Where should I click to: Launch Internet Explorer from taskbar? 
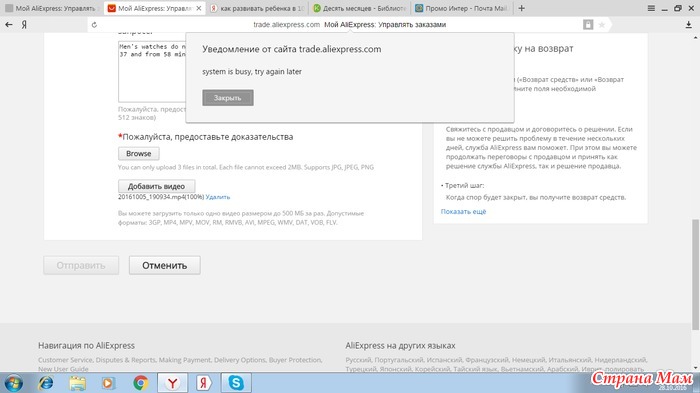point(46,383)
